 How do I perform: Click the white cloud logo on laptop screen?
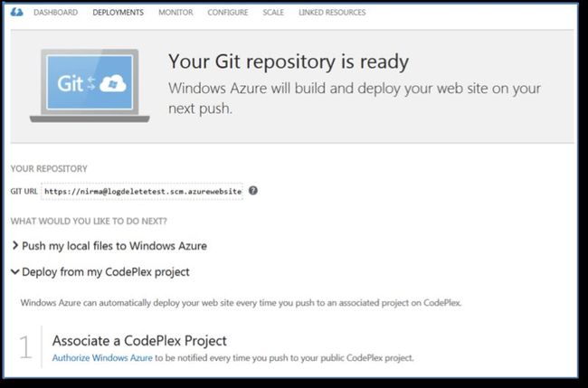[x=113, y=84]
